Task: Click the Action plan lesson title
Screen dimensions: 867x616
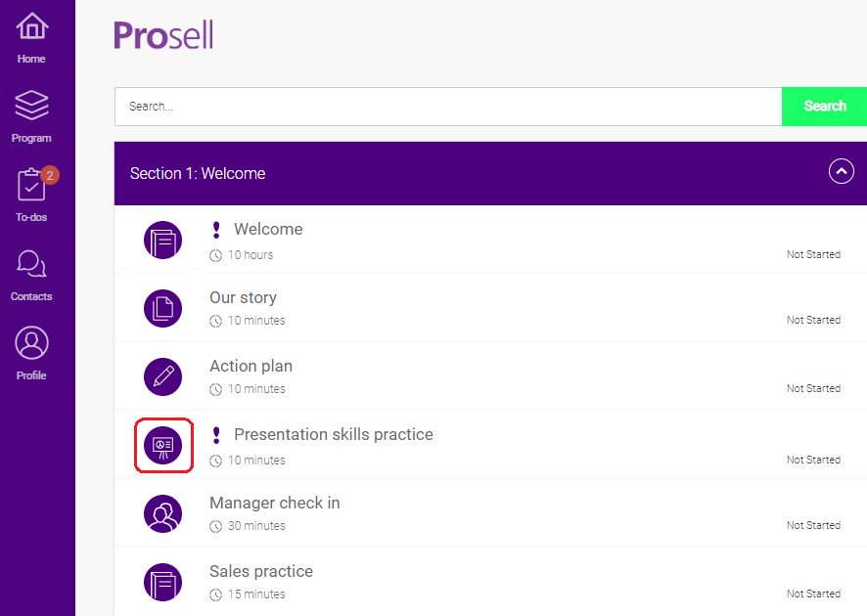Action: [251, 366]
